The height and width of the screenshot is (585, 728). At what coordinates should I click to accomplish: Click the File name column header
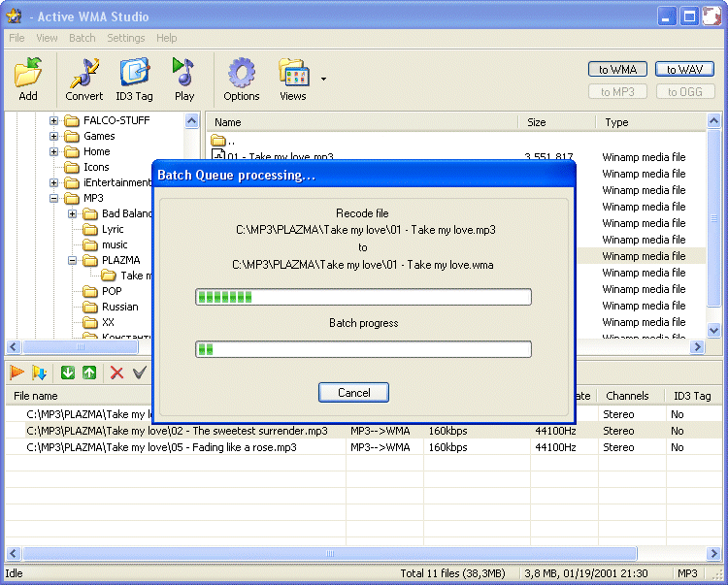point(79,396)
